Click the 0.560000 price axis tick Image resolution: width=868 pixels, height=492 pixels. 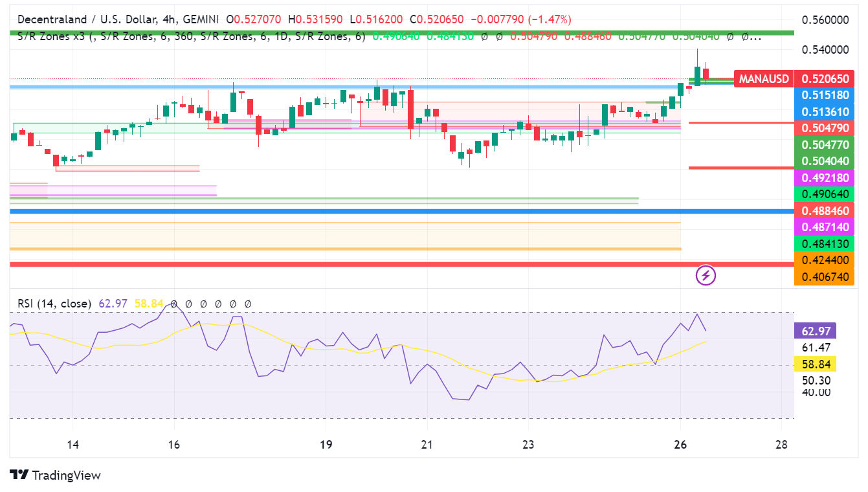[x=825, y=20]
